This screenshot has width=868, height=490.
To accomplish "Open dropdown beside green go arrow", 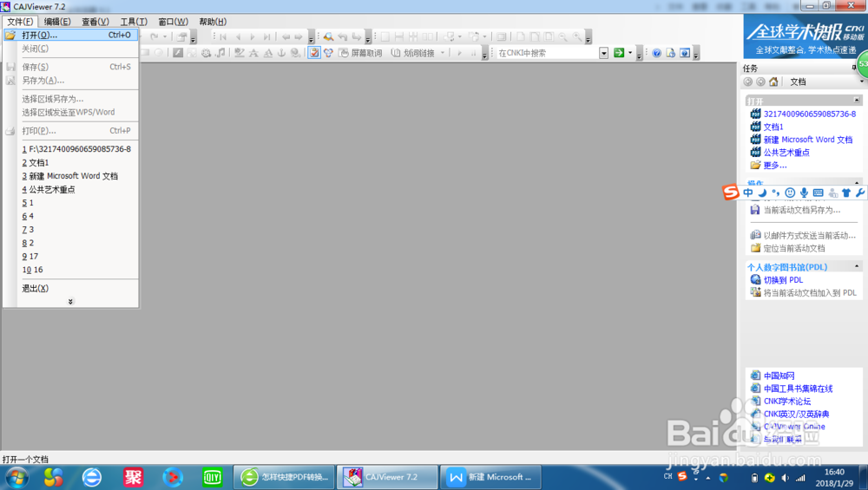I will coord(630,53).
